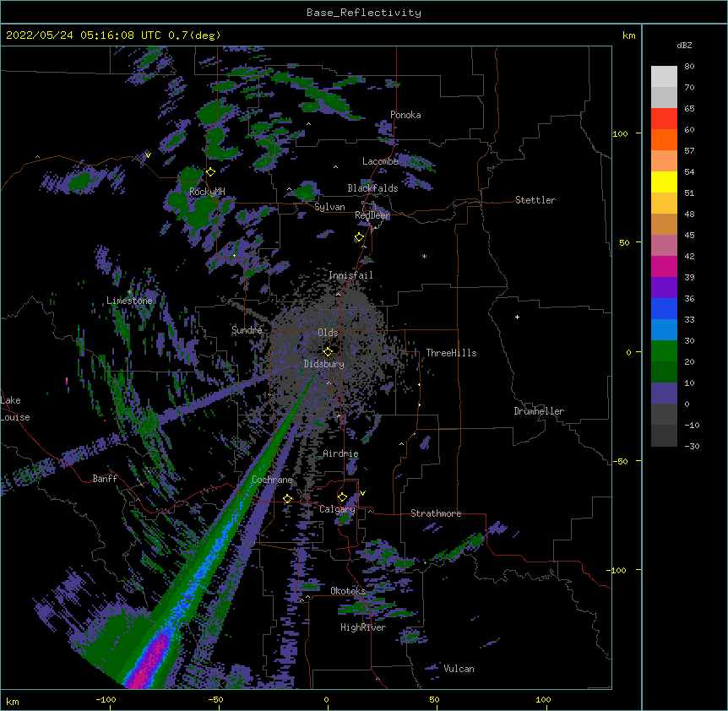Click the 100 tick on the right vertical axis
Viewport: 728px width, 711px height.
click(620, 133)
